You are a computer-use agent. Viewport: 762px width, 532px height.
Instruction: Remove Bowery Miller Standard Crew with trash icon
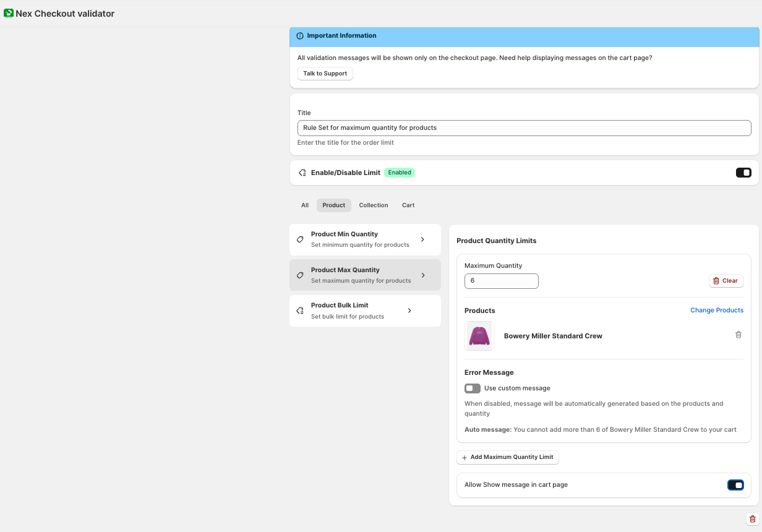[738, 335]
